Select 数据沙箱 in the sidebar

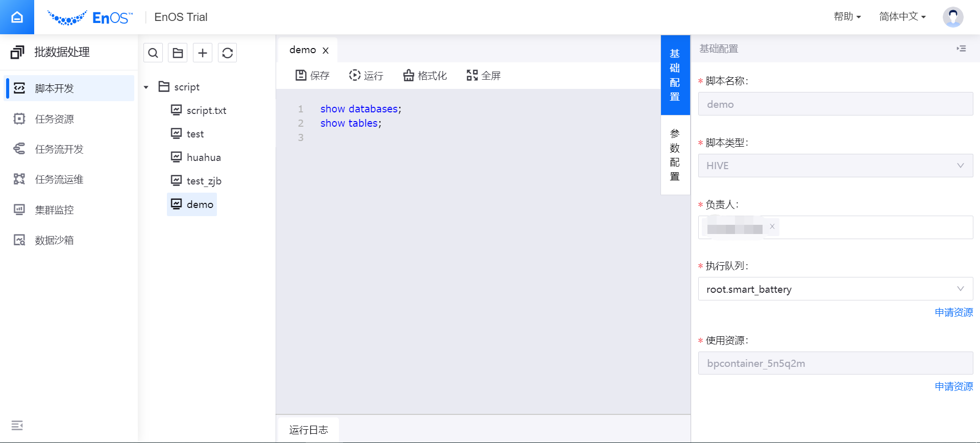tap(69, 240)
